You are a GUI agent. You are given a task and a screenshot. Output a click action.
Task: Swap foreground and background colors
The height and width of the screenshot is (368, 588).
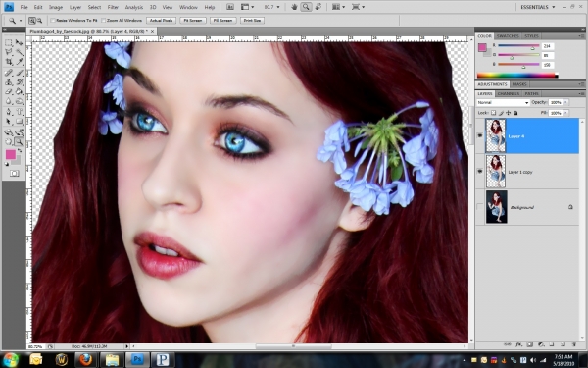(20, 150)
